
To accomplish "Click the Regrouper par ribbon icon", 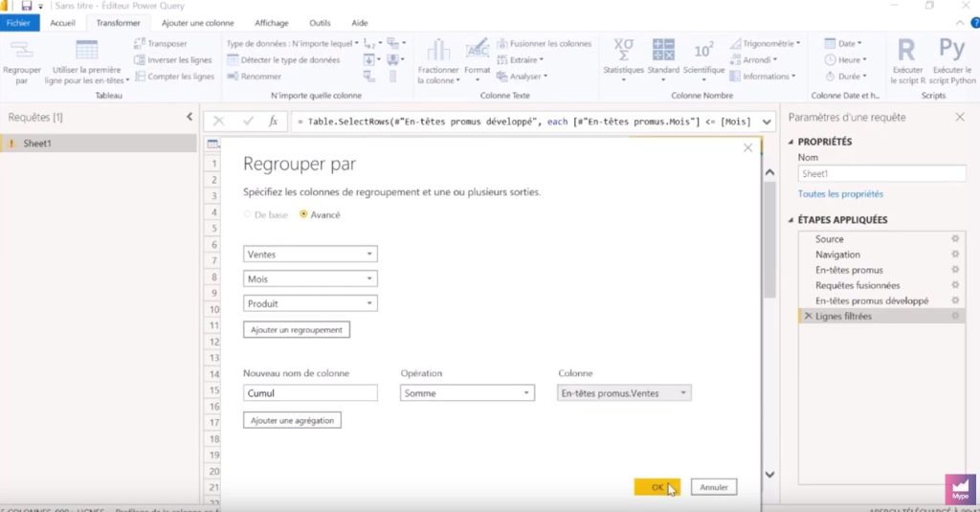I will [21, 51].
